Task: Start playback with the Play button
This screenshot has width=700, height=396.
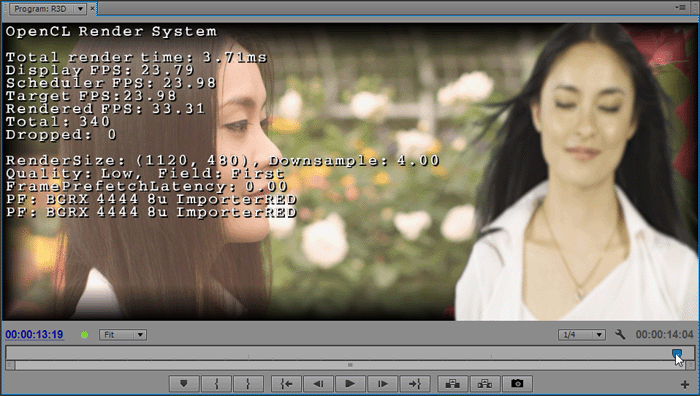Action: pos(350,383)
